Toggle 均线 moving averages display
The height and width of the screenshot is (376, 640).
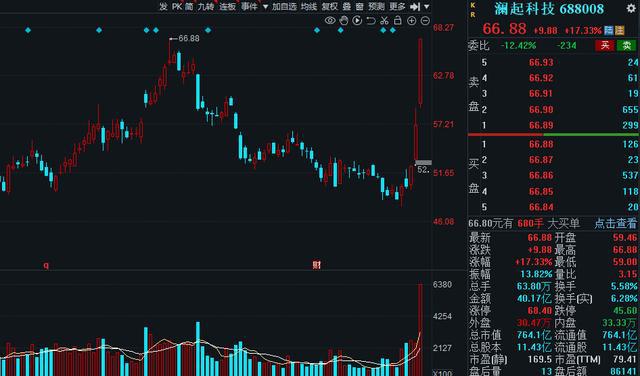[309, 7]
